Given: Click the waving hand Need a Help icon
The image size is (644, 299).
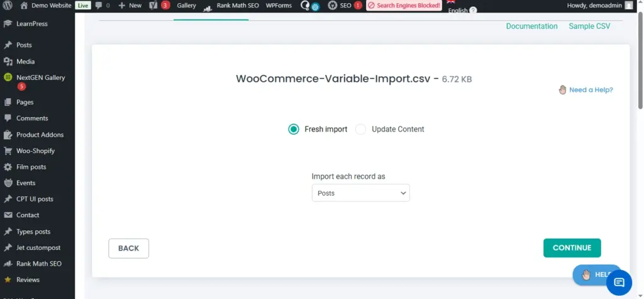Looking at the screenshot, I should coord(562,89).
